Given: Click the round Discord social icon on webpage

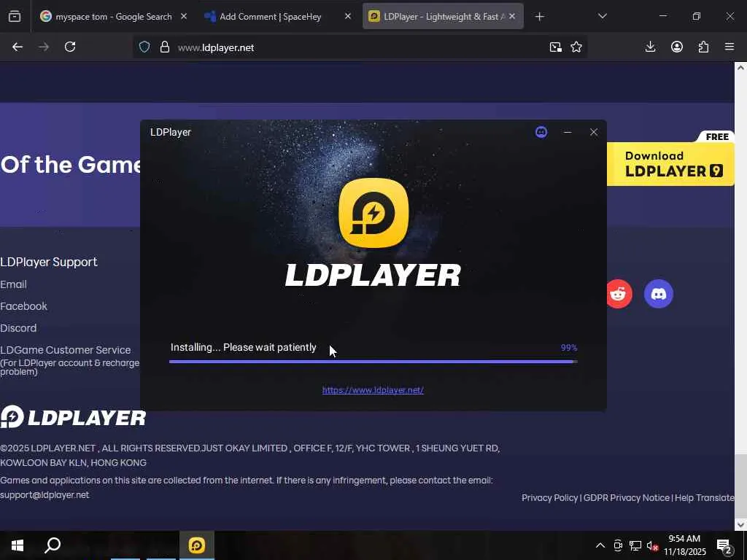Looking at the screenshot, I should [659, 294].
